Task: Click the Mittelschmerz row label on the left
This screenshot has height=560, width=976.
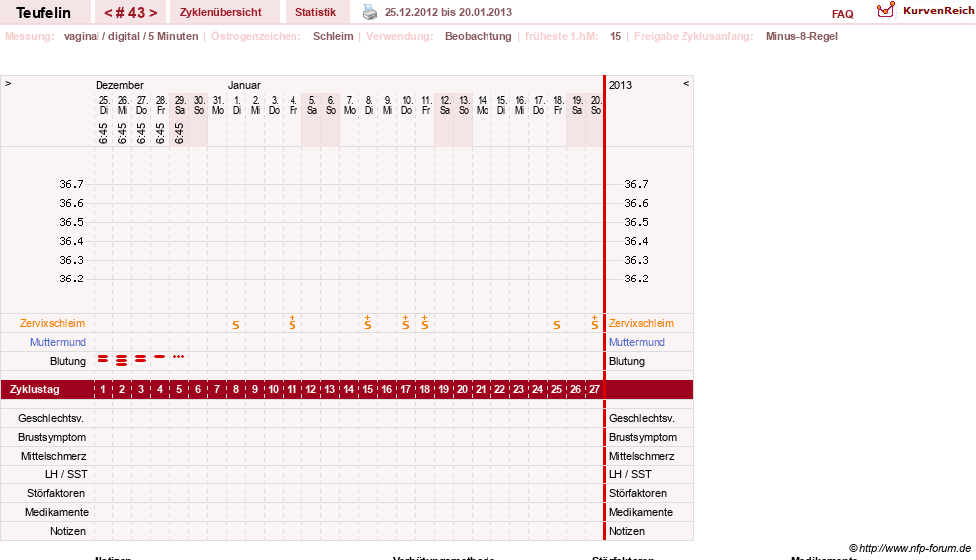Action: (x=53, y=456)
